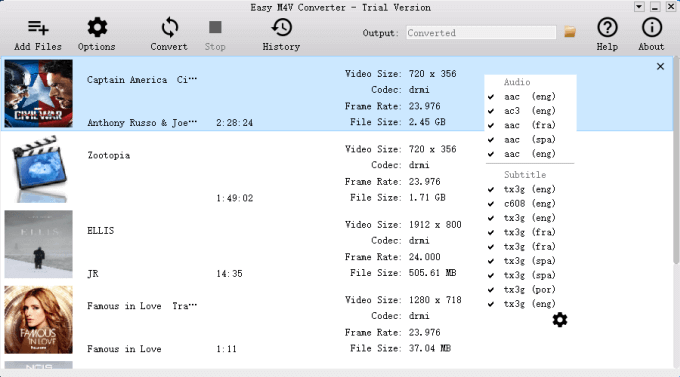This screenshot has height=377, width=680.
Task: Click file size value '37.04 MB'
Action: tap(430, 348)
